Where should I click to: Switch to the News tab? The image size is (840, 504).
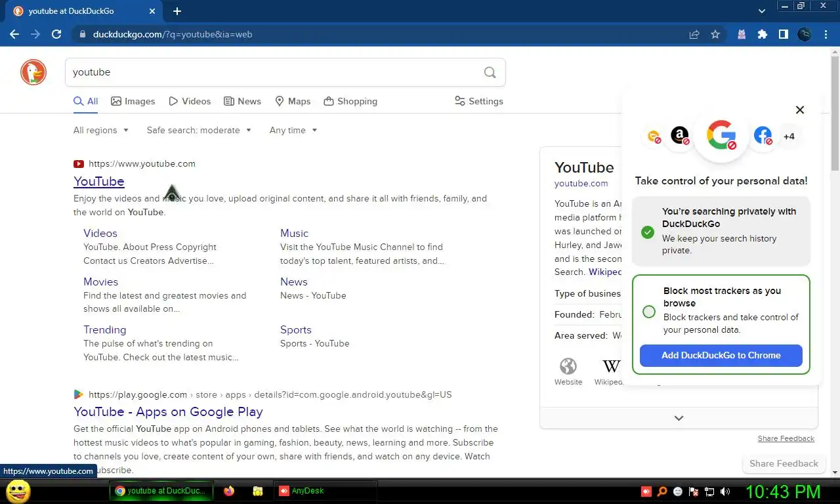pos(242,101)
